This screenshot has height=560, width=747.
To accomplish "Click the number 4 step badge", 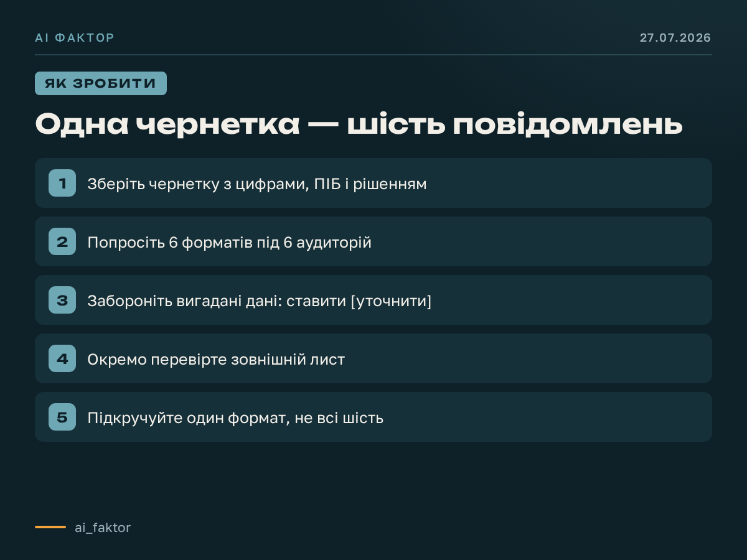I will coord(62,358).
